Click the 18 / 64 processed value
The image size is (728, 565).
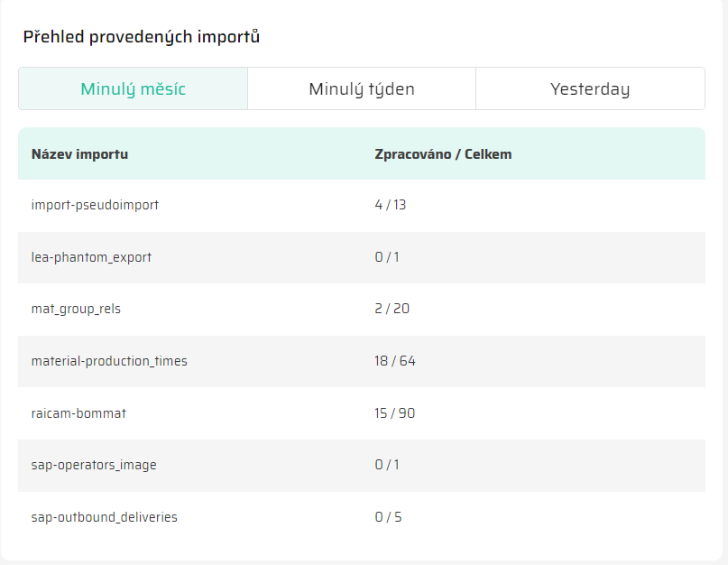tap(395, 361)
